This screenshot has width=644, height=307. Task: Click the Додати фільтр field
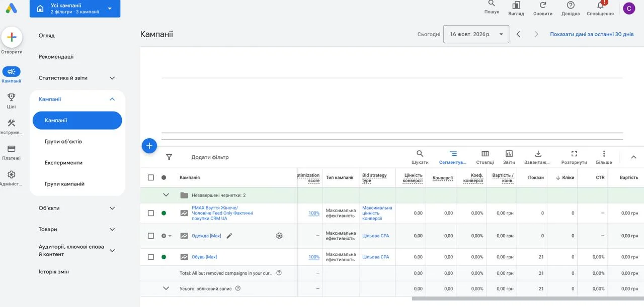[210, 157]
